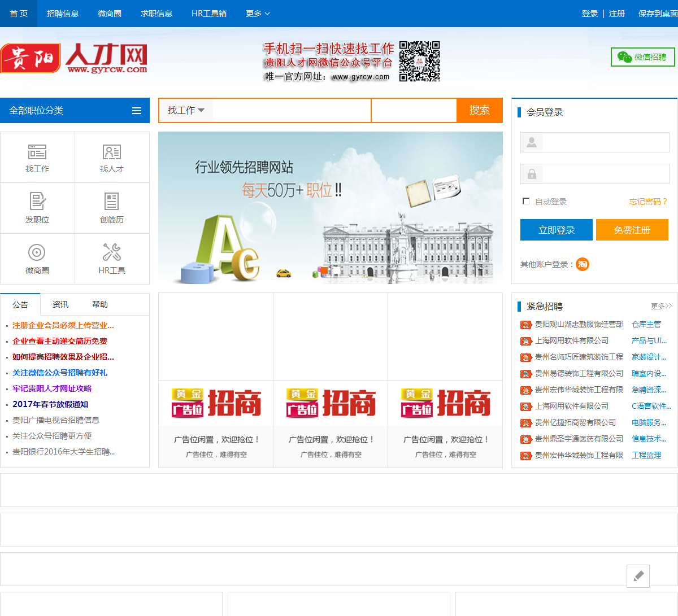Screen dimensions: 678x616
Task: Click the Taobao account login icon
Action: 583,264
